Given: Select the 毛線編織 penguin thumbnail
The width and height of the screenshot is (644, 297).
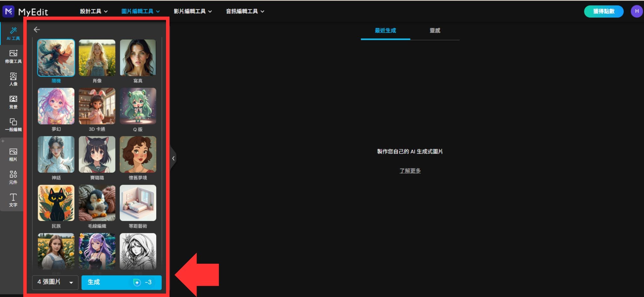Looking at the screenshot, I should [x=97, y=203].
